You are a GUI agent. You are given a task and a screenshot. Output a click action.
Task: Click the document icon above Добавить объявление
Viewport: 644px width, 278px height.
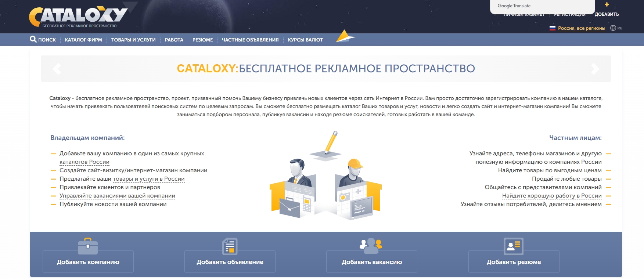pos(230,246)
